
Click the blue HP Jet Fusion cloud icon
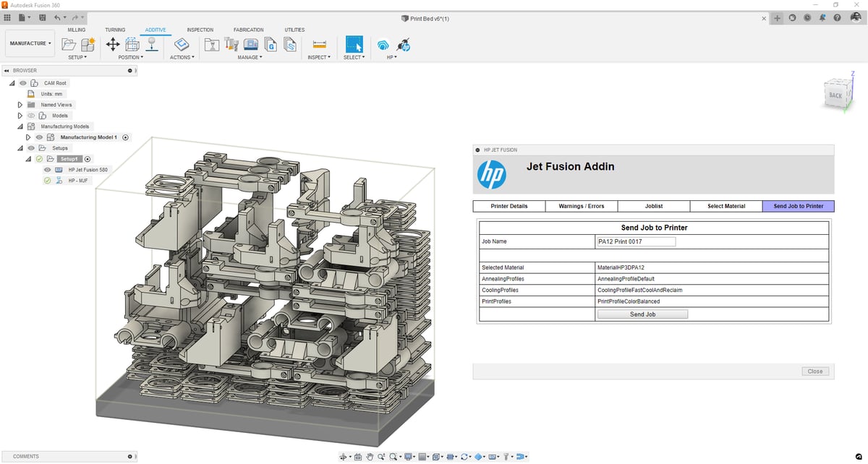(383, 45)
